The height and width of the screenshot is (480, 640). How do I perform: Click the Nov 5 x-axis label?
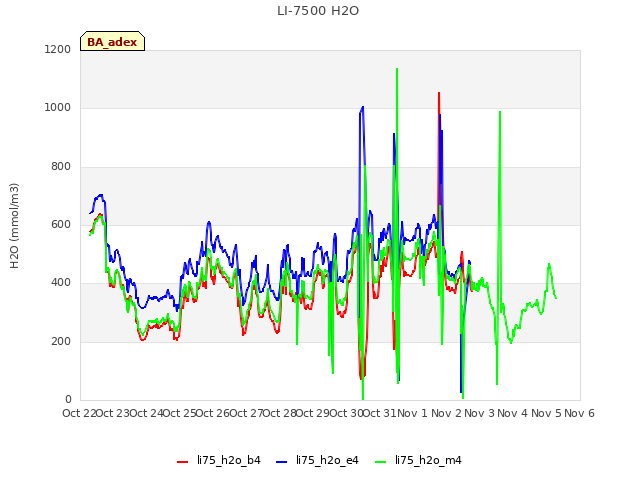pyautogui.click(x=546, y=413)
